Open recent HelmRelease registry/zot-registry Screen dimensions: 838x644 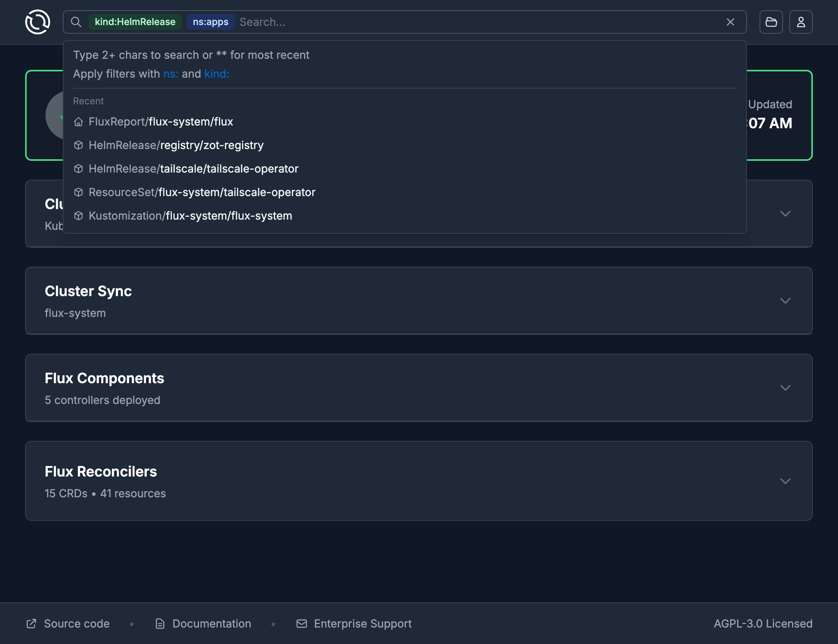pyautogui.click(x=176, y=145)
